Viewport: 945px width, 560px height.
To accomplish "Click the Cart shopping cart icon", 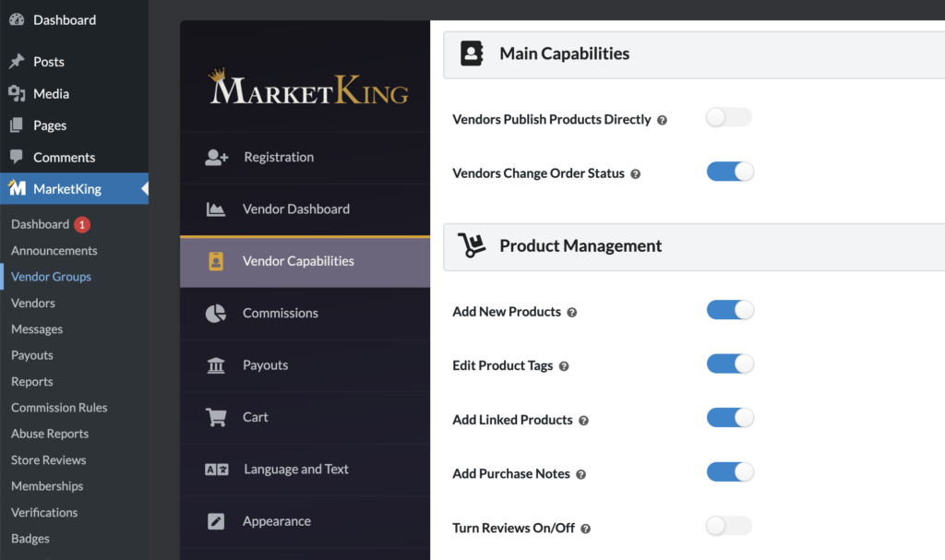I will 216,417.
